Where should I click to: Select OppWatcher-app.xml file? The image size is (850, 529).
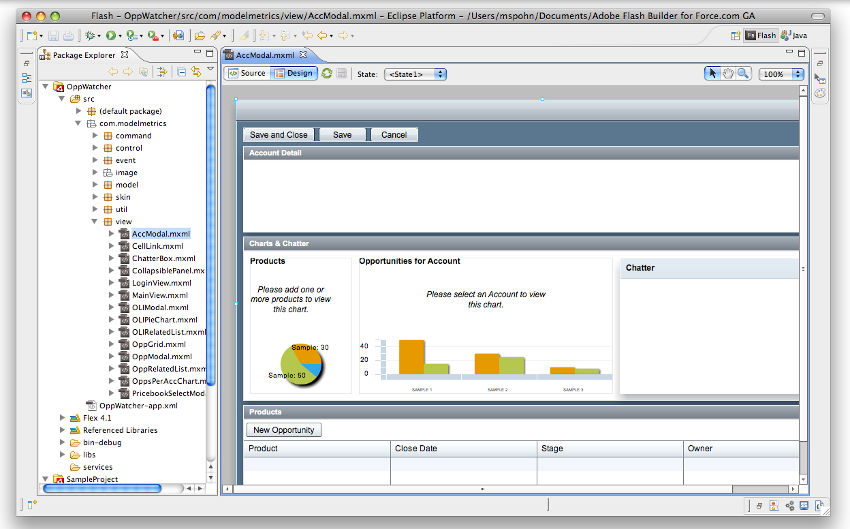(x=138, y=405)
